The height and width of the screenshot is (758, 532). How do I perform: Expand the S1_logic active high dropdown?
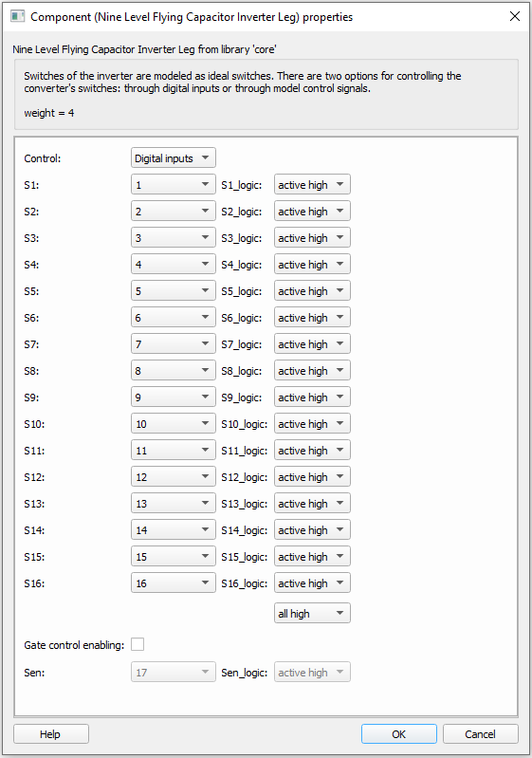click(312, 185)
